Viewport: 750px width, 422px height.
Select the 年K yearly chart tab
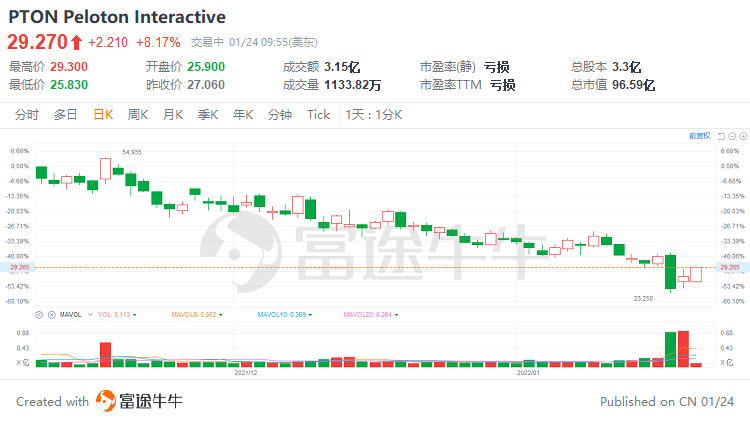(243, 115)
